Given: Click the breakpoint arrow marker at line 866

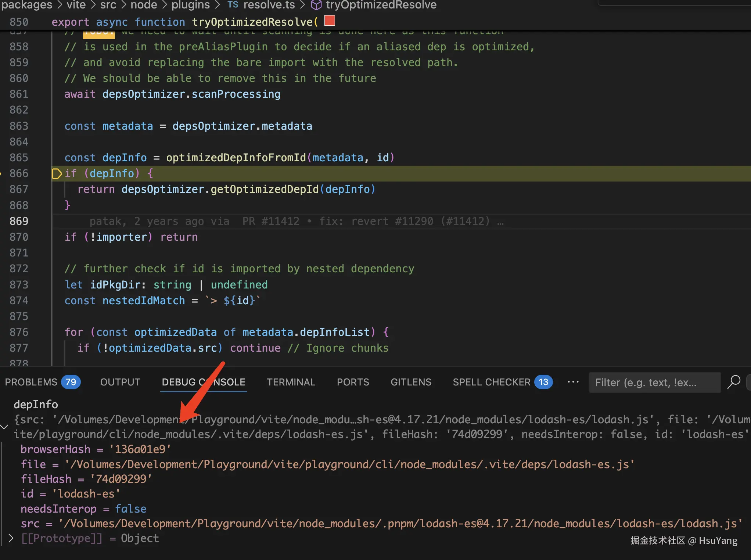Looking at the screenshot, I should coord(57,173).
